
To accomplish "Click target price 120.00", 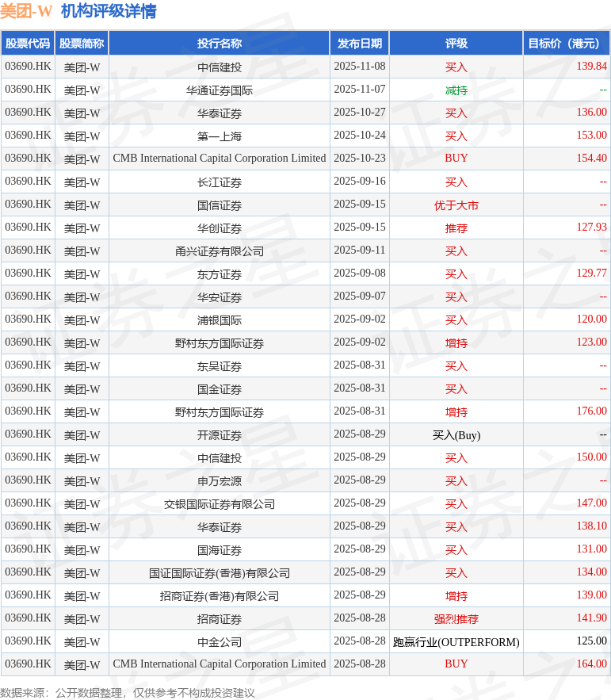I will [591, 319].
